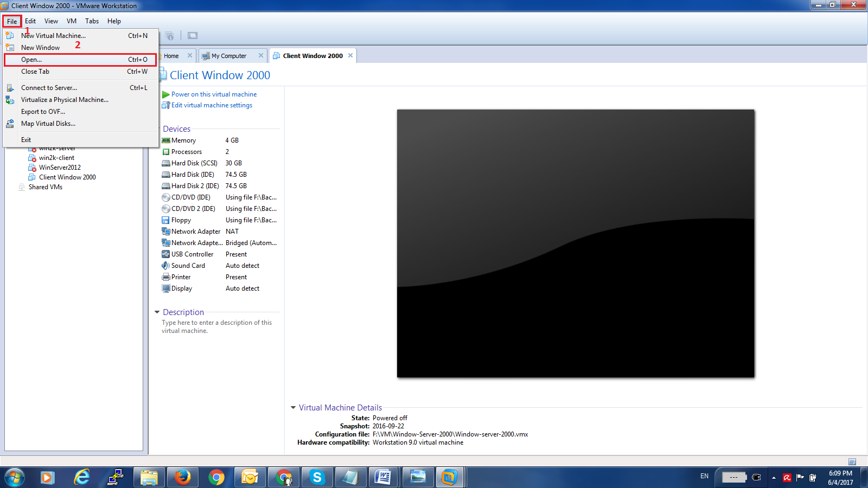868x488 pixels.
Task: Select win2k-client in the library tree
Action: 56,158
